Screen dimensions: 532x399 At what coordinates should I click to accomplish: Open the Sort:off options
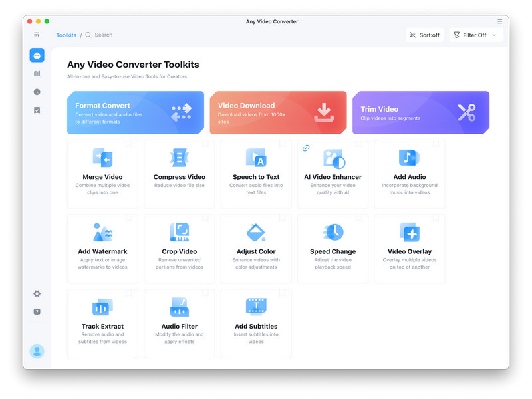point(424,35)
